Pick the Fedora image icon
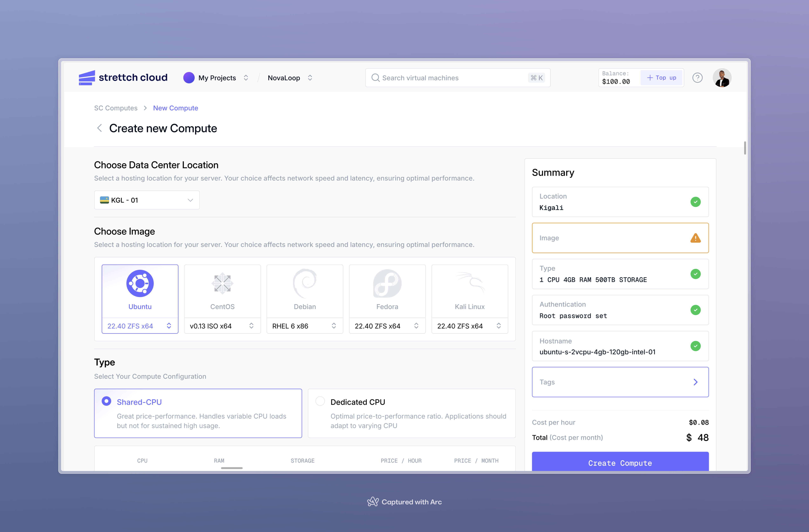The width and height of the screenshot is (809, 532). (x=387, y=283)
